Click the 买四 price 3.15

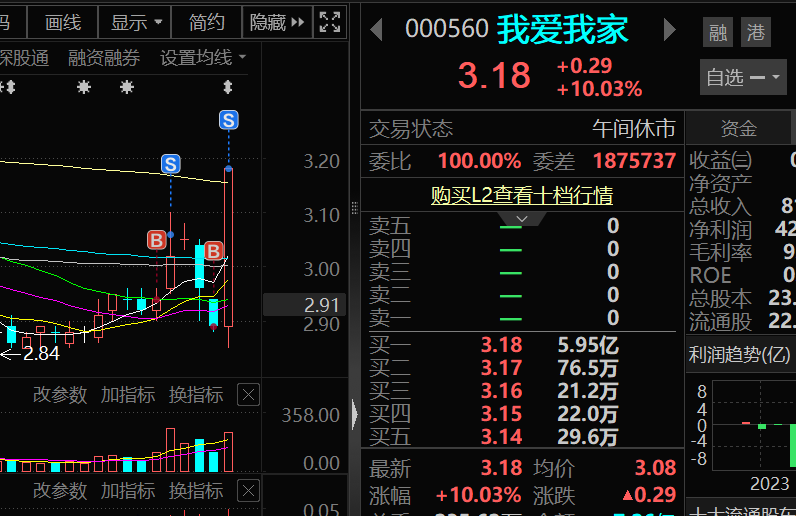pyautogui.click(x=502, y=414)
